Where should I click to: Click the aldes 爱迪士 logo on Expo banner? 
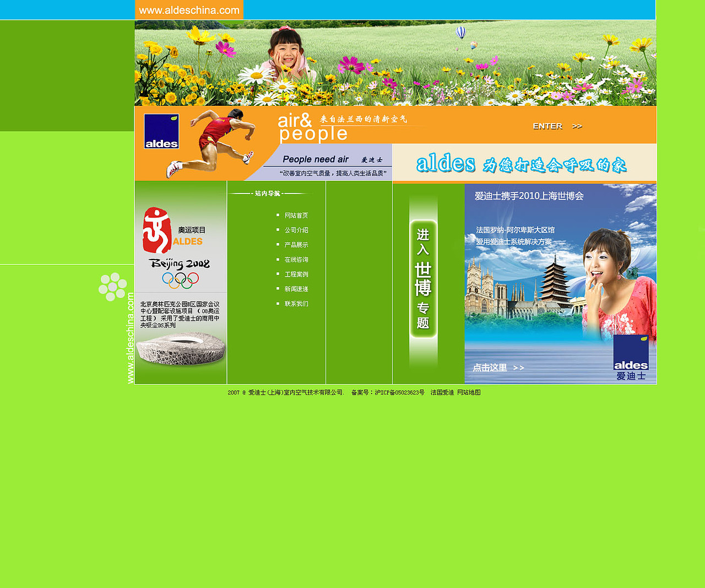pos(631,358)
